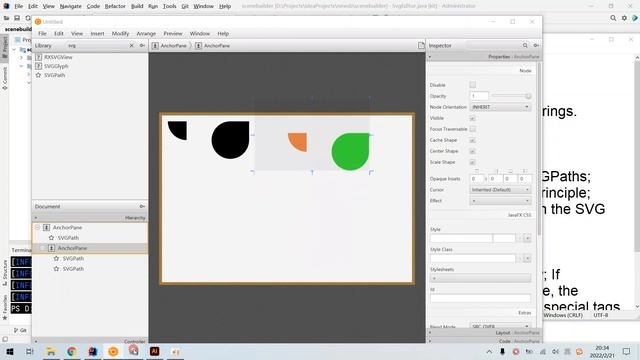Open the Stylesheets add dropdown
640x360 pixels.
coord(480,278)
